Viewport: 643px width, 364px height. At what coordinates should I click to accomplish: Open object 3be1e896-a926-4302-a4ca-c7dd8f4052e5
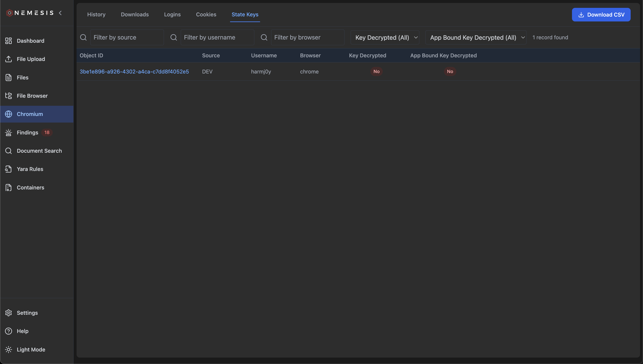click(x=134, y=72)
